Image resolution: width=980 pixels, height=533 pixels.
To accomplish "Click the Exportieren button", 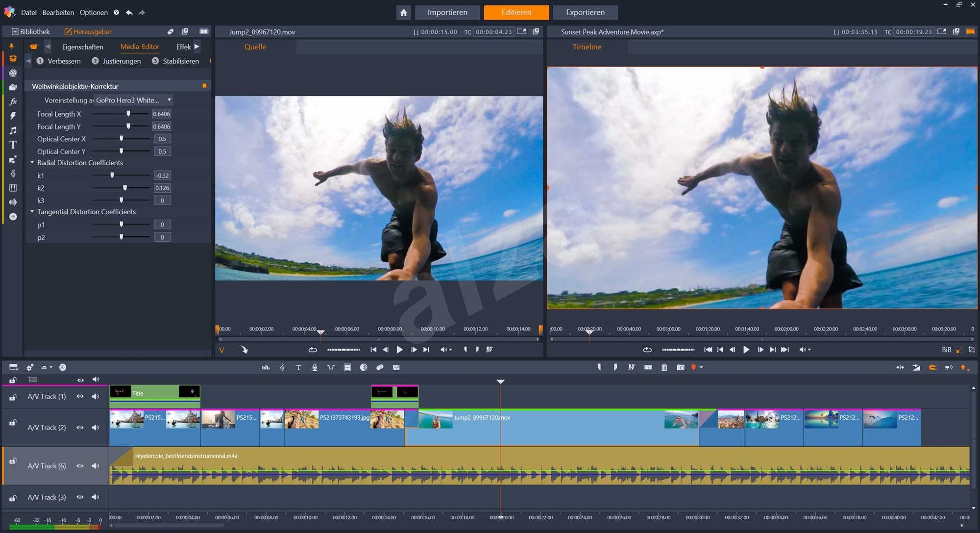I will pyautogui.click(x=585, y=12).
